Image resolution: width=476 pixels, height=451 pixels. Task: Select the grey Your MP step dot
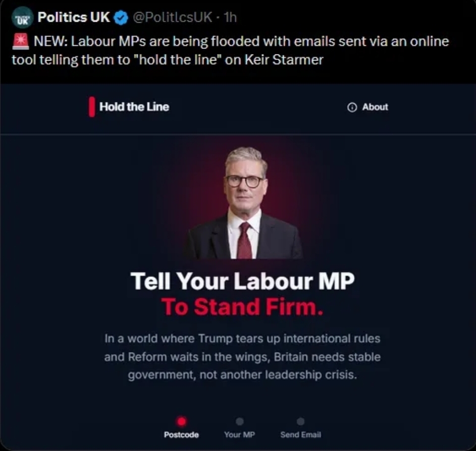pos(240,421)
